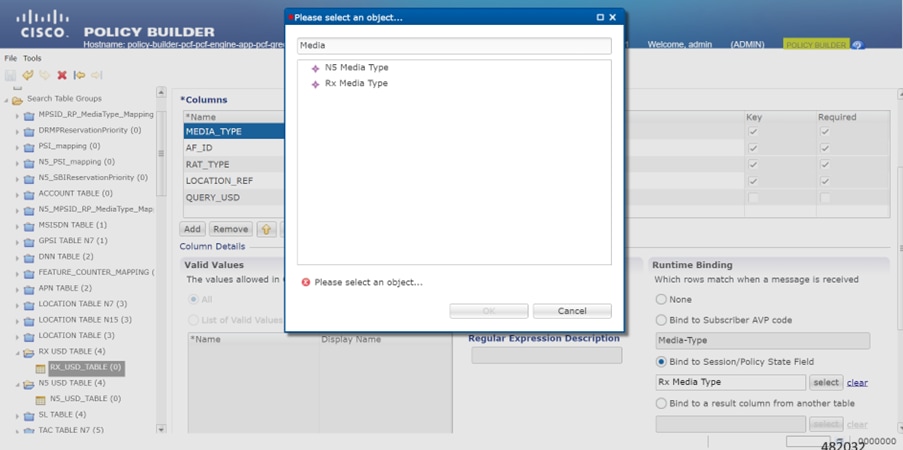Click the N5_USD_TABLE table icon
This screenshot has height=450, width=903.
point(40,399)
